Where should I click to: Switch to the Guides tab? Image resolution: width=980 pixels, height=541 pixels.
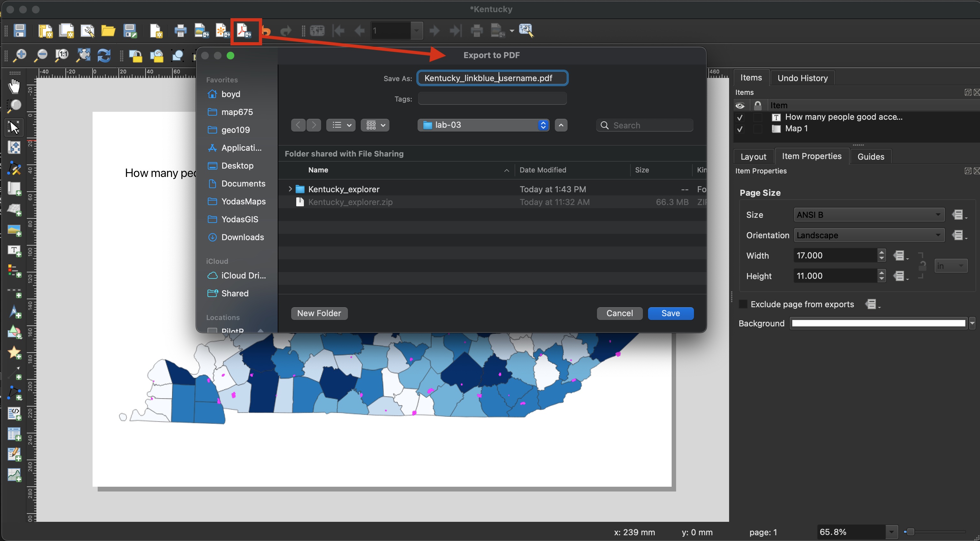tap(871, 156)
